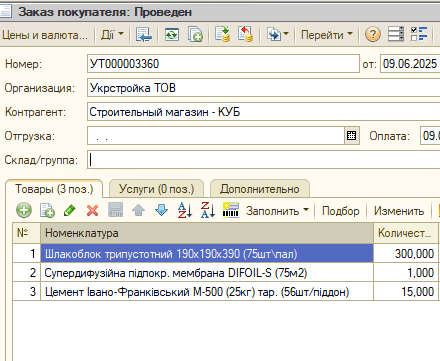Sort rows ascending A to Z

coord(185,210)
